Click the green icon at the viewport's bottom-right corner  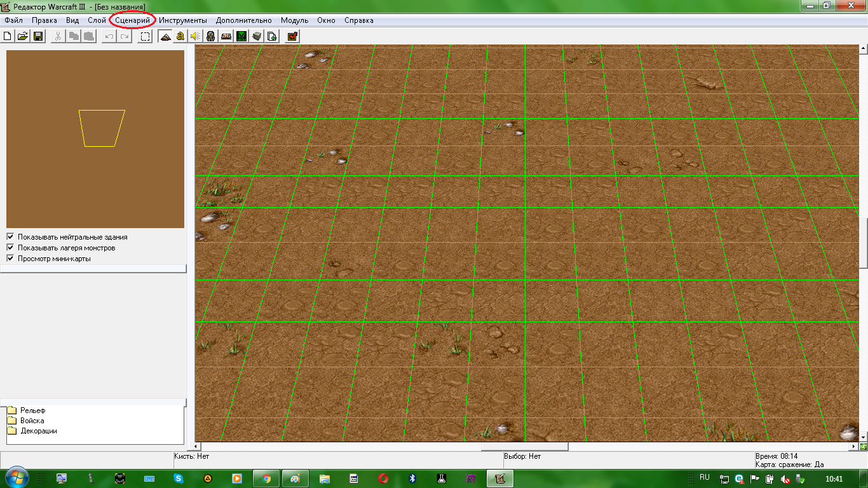point(864,447)
